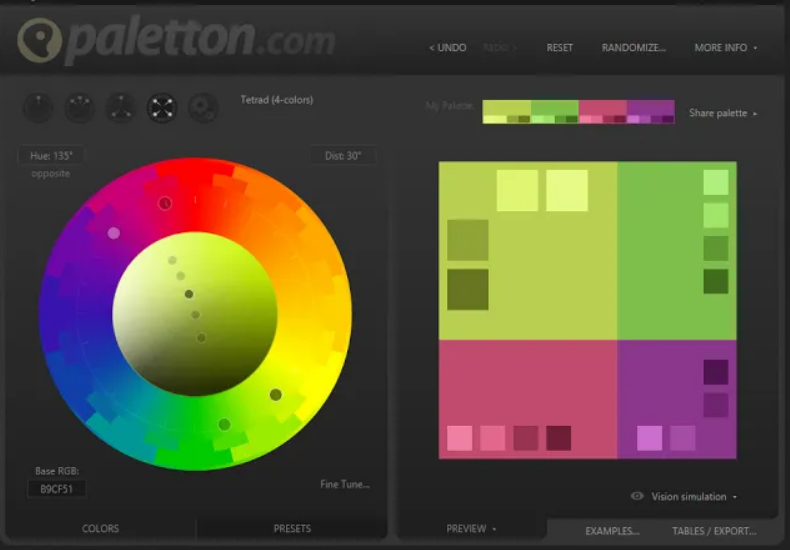Screen dimensions: 790x550
Task: Click the Paletton logo icon
Action: click(x=39, y=42)
